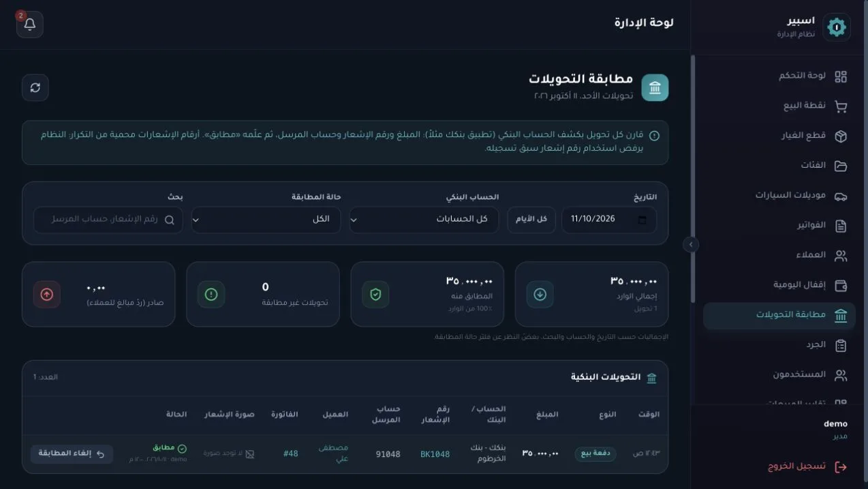Click the المطابق منه shield icon
The width and height of the screenshot is (868, 489).
[x=375, y=295]
